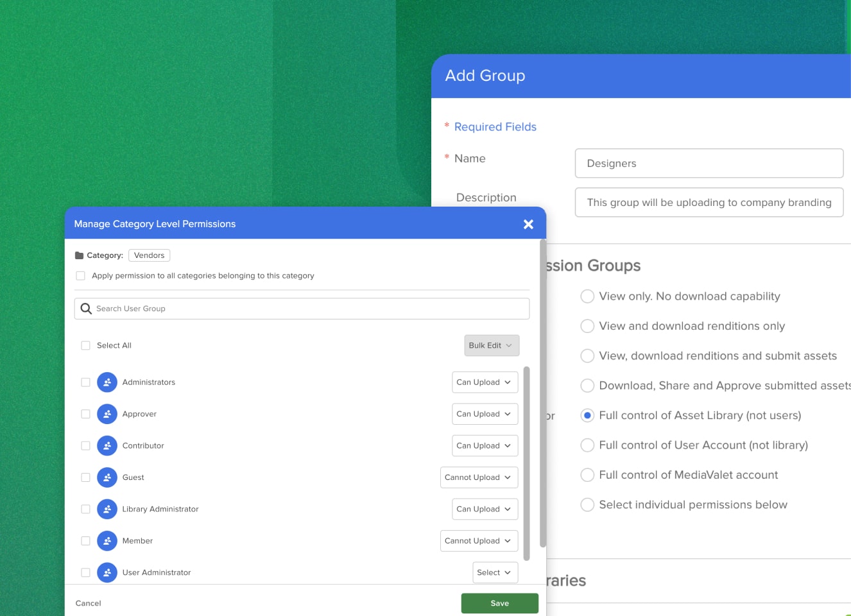This screenshot has width=851, height=616.
Task: Click Cancel in the permissions dialog
Action: click(89, 603)
